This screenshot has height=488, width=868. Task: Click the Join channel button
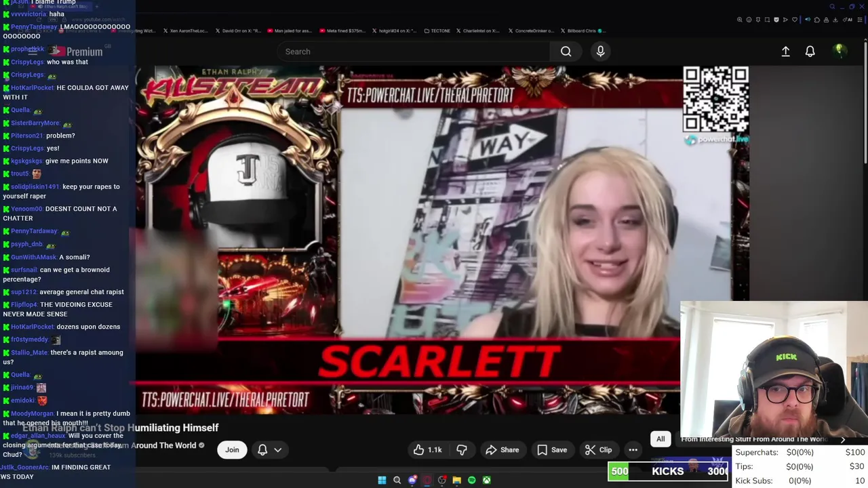click(x=232, y=449)
